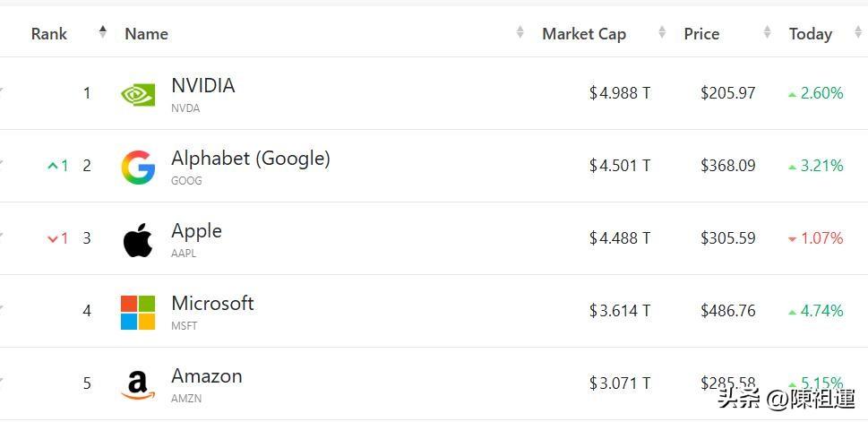The height and width of the screenshot is (422, 868).
Task: Click red rank-down arrow beside Apple
Action: point(53,238)
